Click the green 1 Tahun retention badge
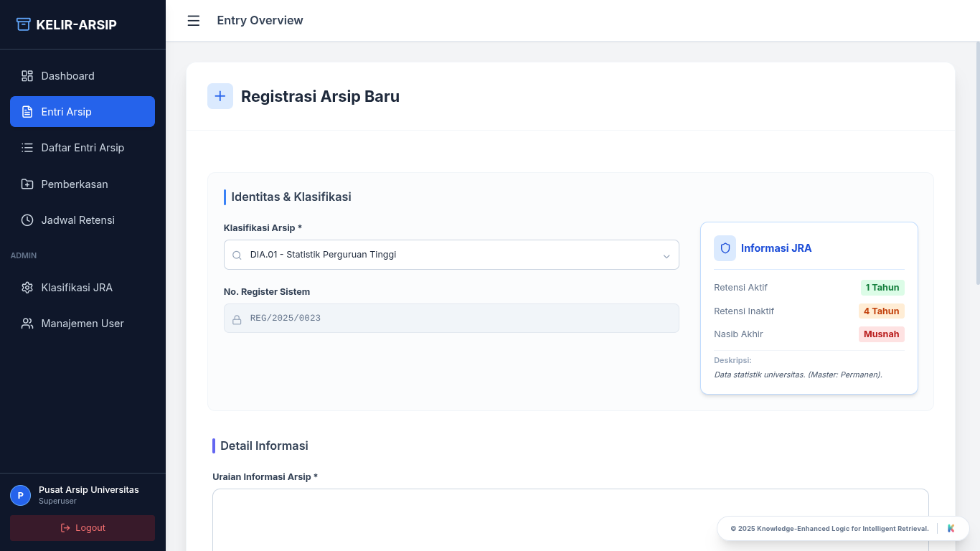Image resolution: width=980 pixels, height=551 pixels. [x=882, y=287]
